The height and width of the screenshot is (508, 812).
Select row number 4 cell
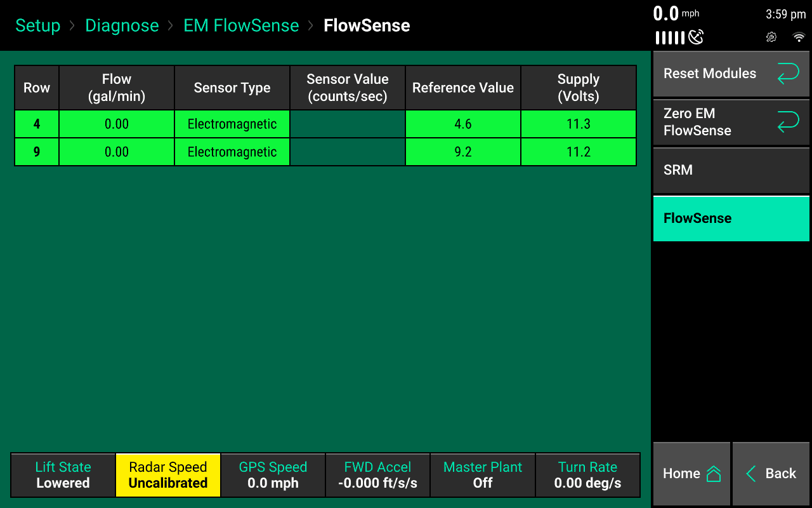coord(37,124)
